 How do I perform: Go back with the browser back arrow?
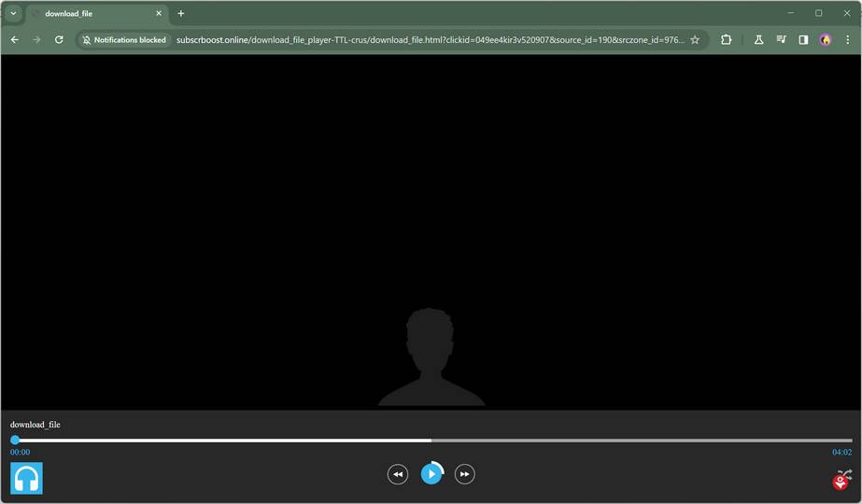15,39
